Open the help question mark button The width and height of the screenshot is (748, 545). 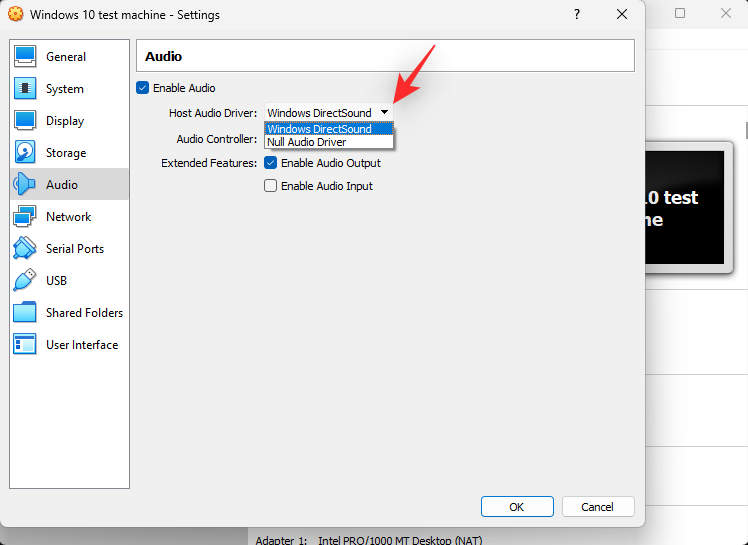577,14
